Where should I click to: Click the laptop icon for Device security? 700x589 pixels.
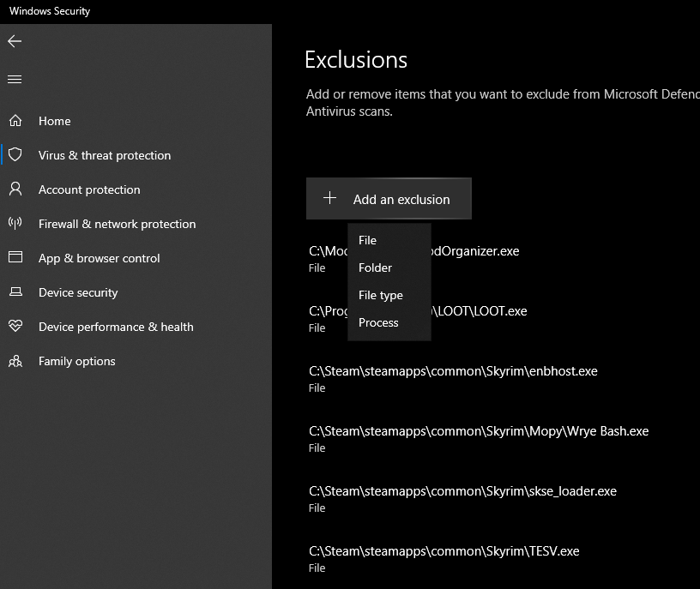coord(15,291)
